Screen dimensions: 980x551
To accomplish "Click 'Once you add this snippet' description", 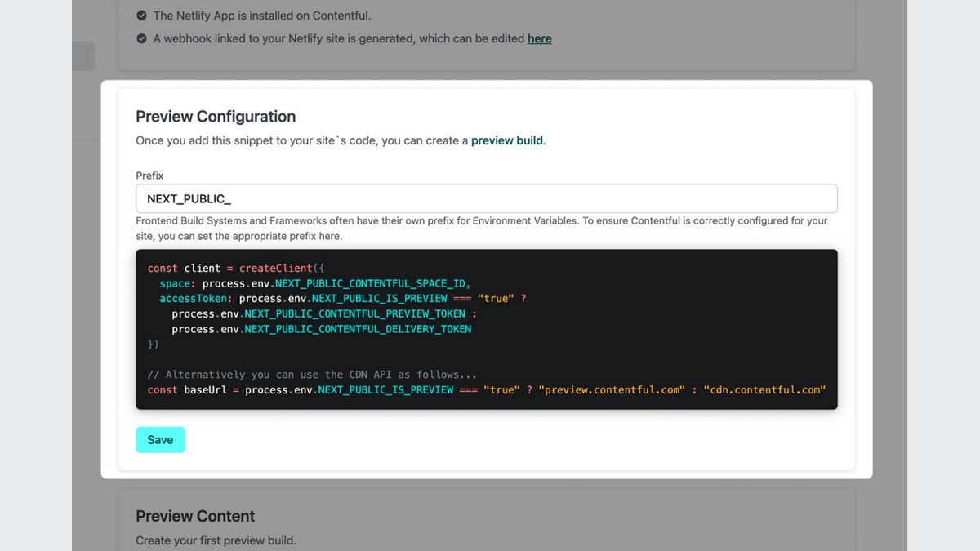I will 341,140.
